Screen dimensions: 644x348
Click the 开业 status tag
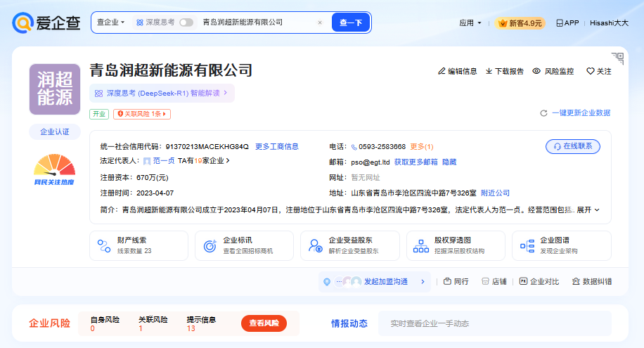click(99, 114)
